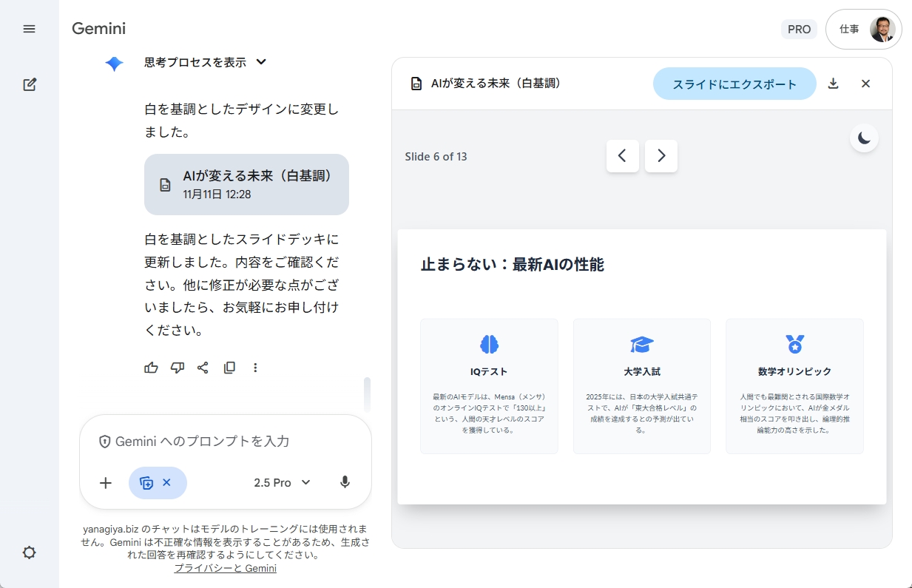Screen dimensions: 912x588
Task: Remove the Canvas tool chip from the prompt
Action: tap(167, 482)
